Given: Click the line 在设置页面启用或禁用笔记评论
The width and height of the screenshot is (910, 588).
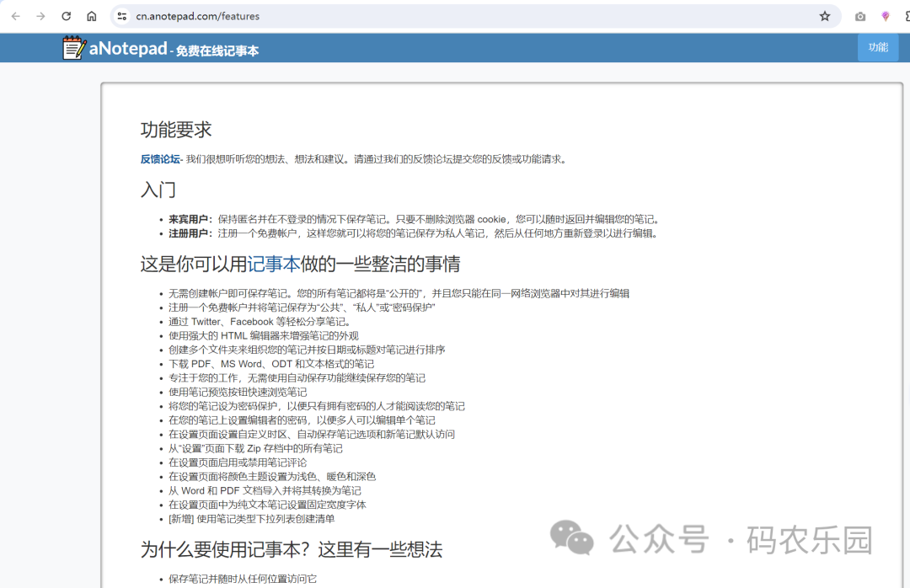Looking at the screenshot, I should [238, 462].
